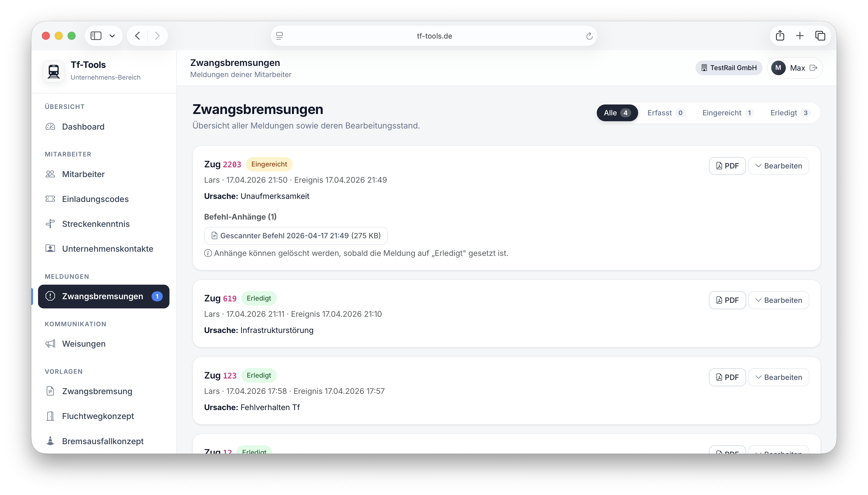This screenshot has height=495, width=868.
Task: Click the Unternehmenskontakte contact card icon
Action: (x=50, y=249)
